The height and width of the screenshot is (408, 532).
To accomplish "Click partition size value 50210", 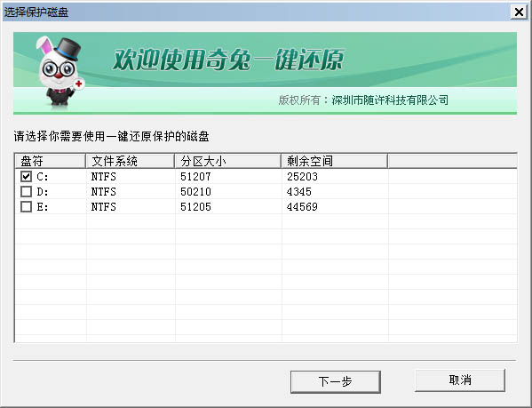I will 195,192.
